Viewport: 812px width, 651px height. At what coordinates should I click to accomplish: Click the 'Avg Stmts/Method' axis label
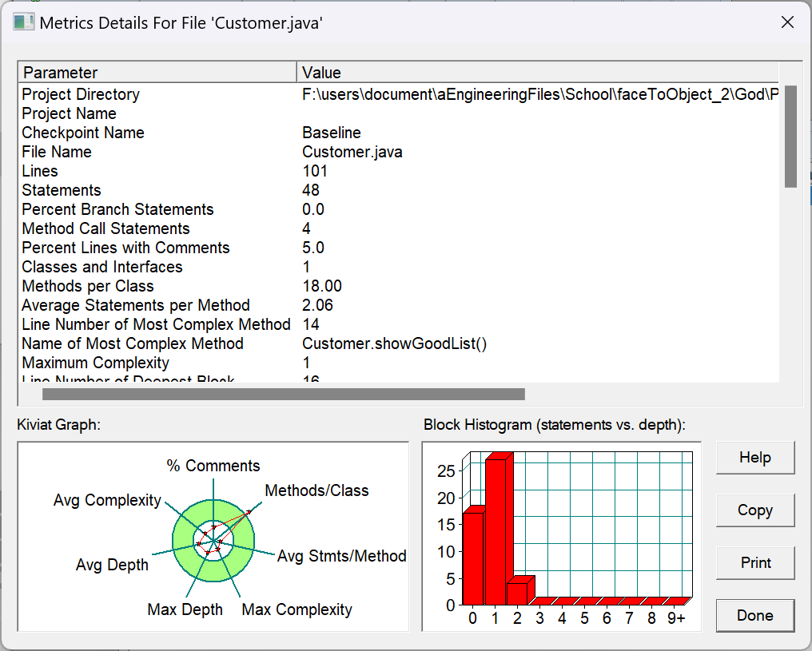tap(342, 556)
